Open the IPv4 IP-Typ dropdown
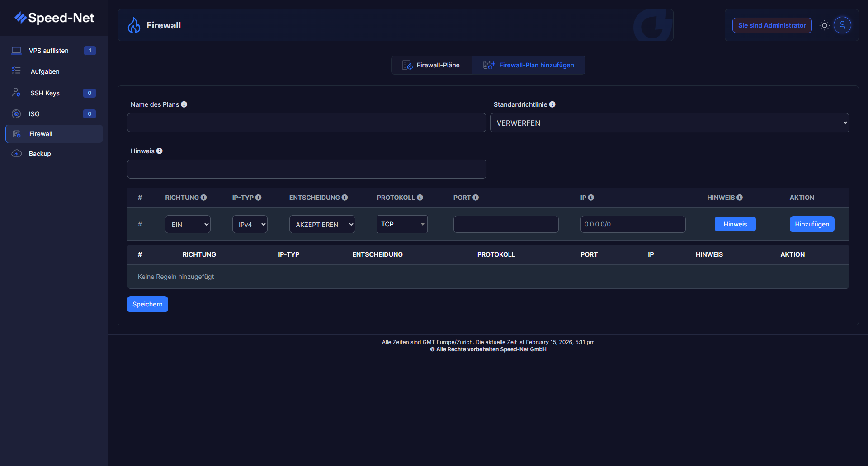The width and height of the screenshot is (868, 466). pyautogui.click(x=250, y=224)
